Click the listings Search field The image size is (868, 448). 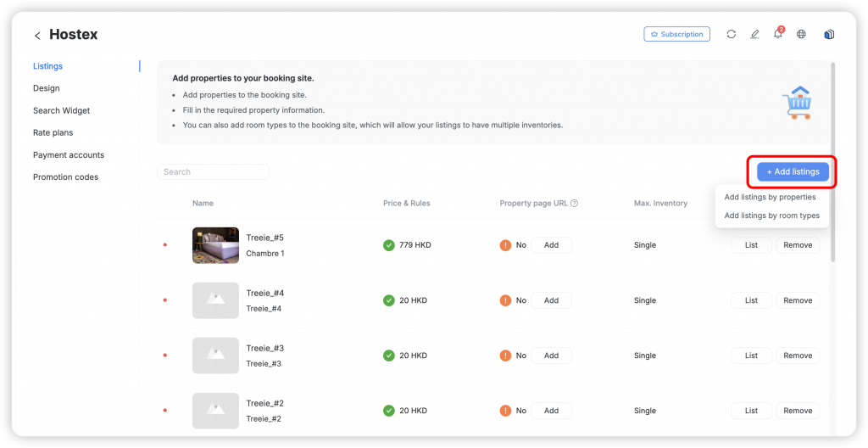tap(214, 172)
